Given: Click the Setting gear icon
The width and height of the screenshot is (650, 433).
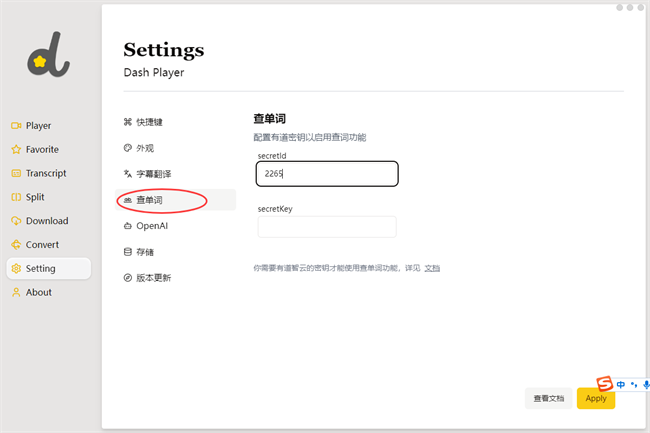Looking at the screenshot, I should [16, 269].
